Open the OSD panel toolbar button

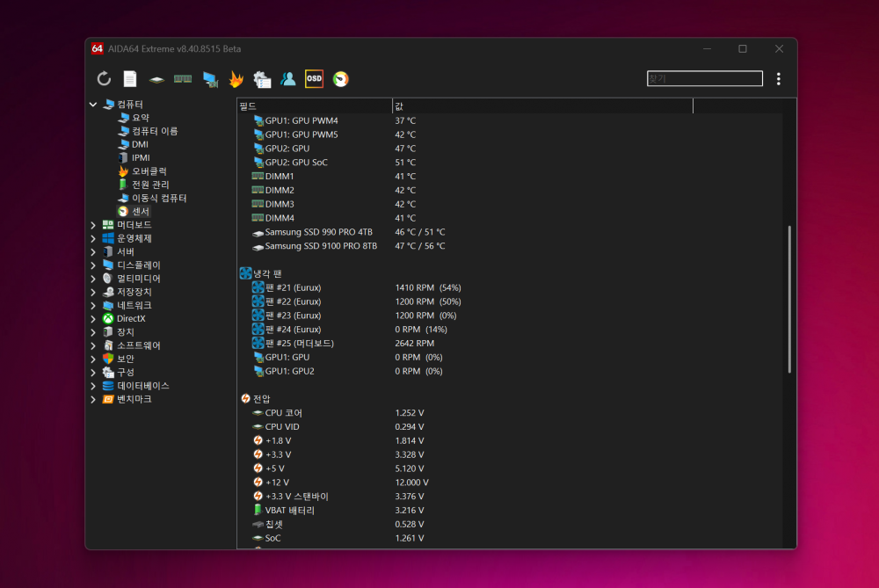314,79
